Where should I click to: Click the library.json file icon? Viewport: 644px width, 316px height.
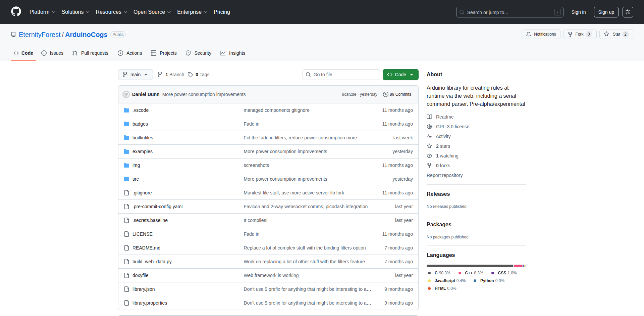click(x=126, y=289)
